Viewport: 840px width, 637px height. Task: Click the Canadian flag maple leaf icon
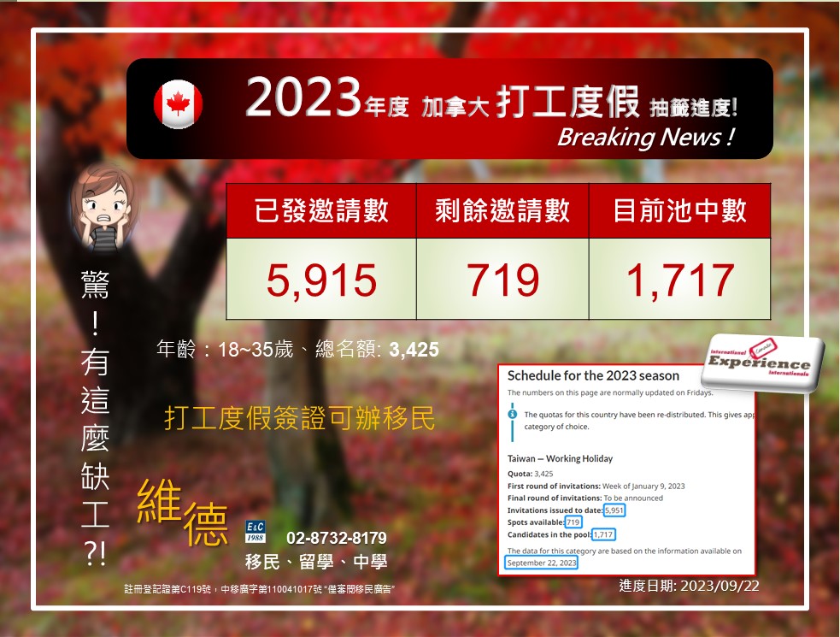178,104
